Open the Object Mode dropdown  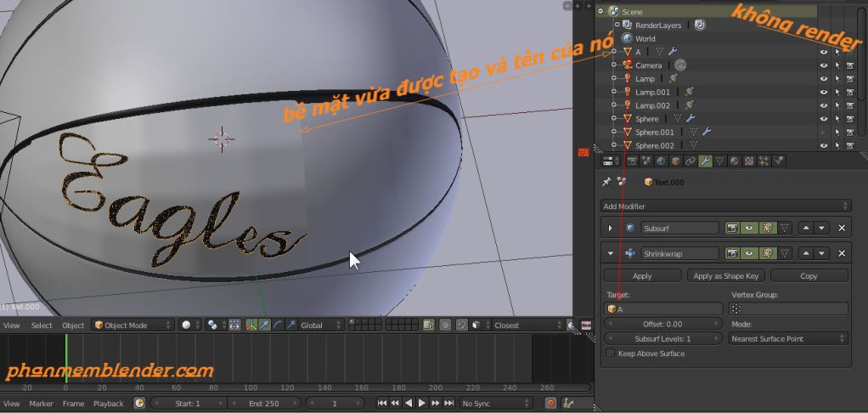click(x=132, y=325)
